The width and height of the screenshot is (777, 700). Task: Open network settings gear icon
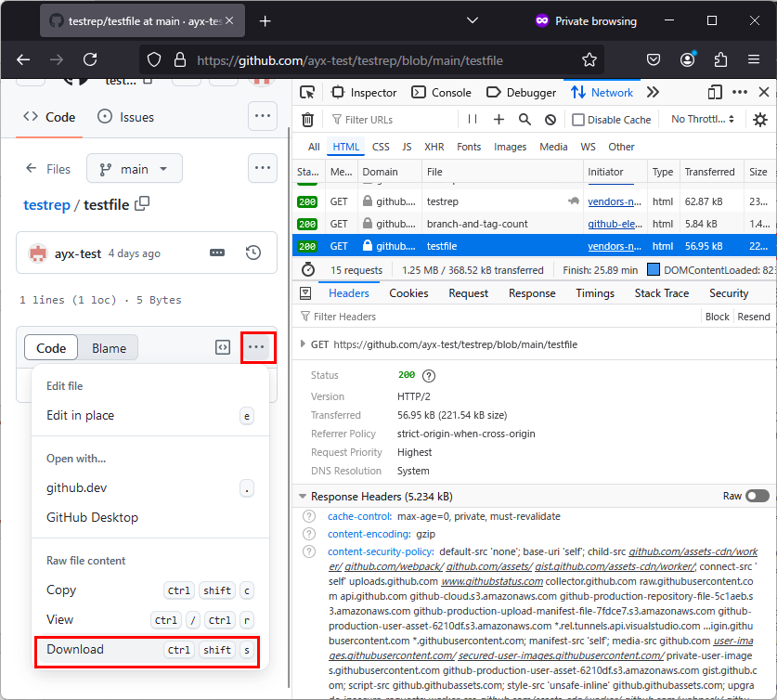[760, 120]
